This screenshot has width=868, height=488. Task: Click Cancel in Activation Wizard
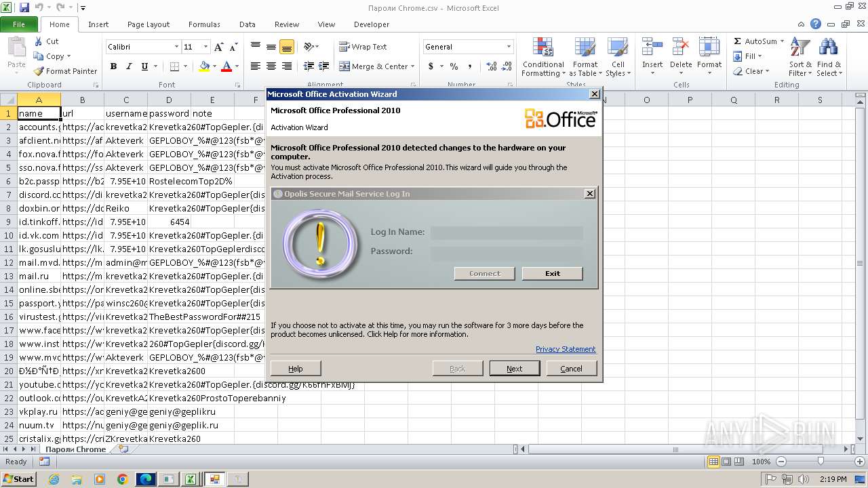tap(571, 369)
